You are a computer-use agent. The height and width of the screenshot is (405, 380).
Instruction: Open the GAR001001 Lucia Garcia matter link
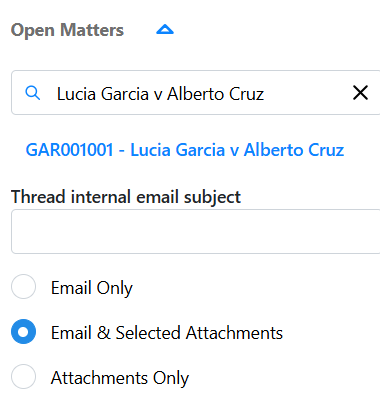pos(185,150)
